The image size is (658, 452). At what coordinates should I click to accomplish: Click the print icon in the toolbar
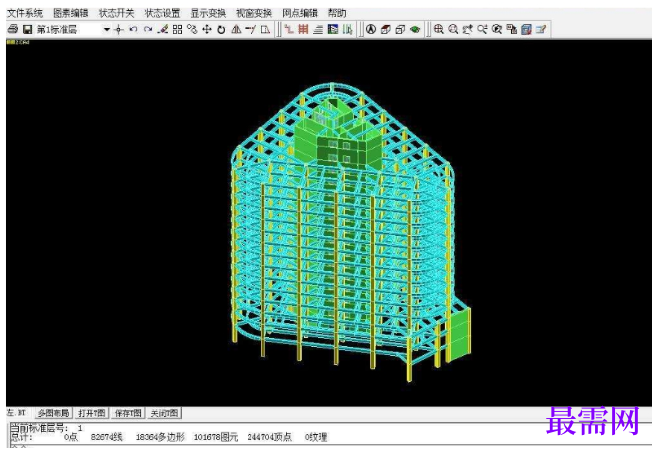pyautogui.click(x=13, y=29)
